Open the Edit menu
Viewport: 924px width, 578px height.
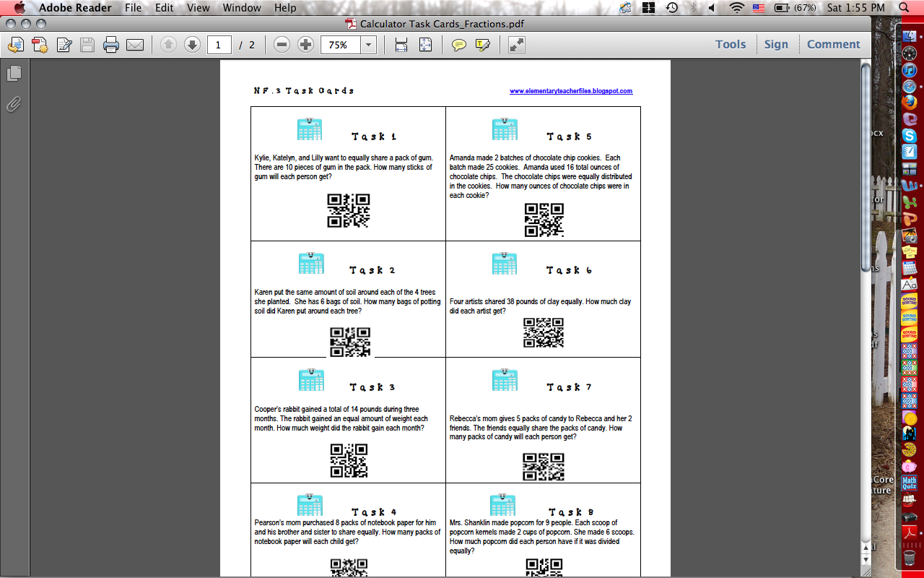[165, 8]
